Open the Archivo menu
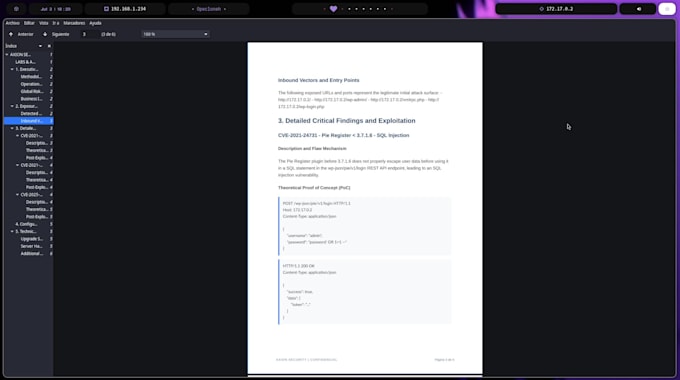The height and width of the screenshot is (380, 680). click(13, 23)
